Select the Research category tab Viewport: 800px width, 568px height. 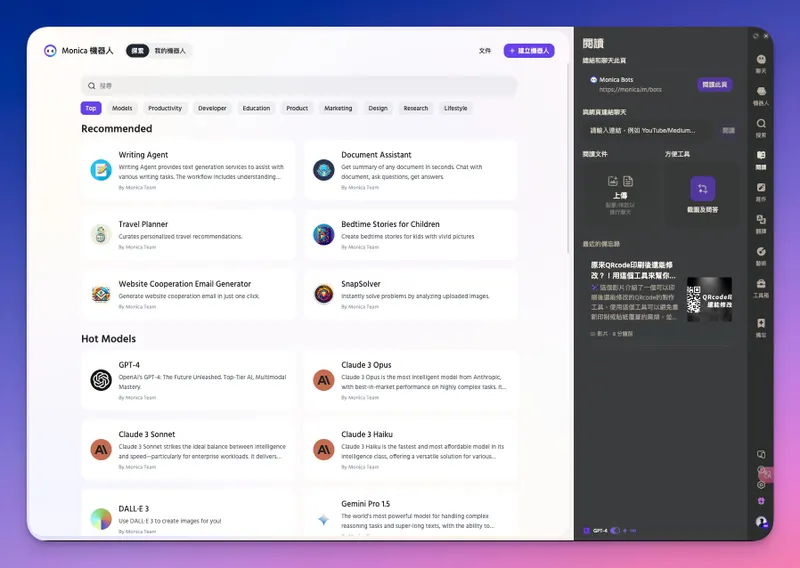(x=416, y=108)
